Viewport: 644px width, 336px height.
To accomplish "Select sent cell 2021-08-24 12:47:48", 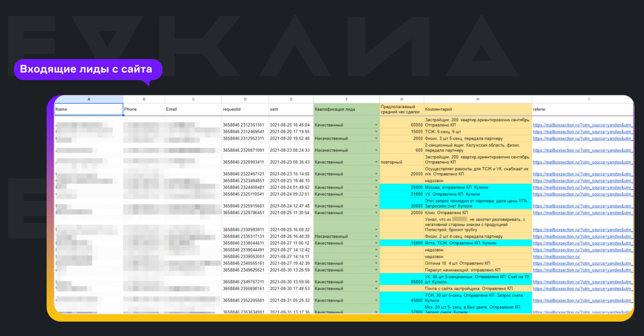I will pos(291,203).
